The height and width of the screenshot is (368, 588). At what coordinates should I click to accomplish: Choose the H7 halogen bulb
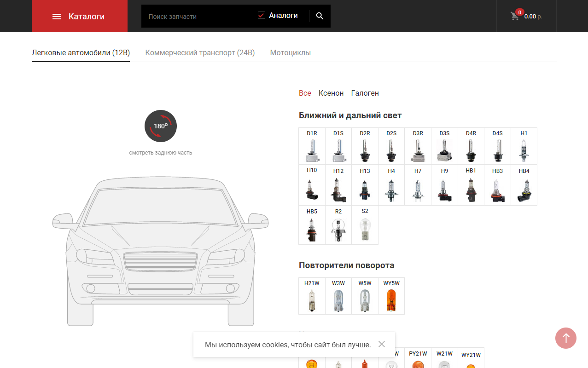pyautogui.click(x=418, y=186)
